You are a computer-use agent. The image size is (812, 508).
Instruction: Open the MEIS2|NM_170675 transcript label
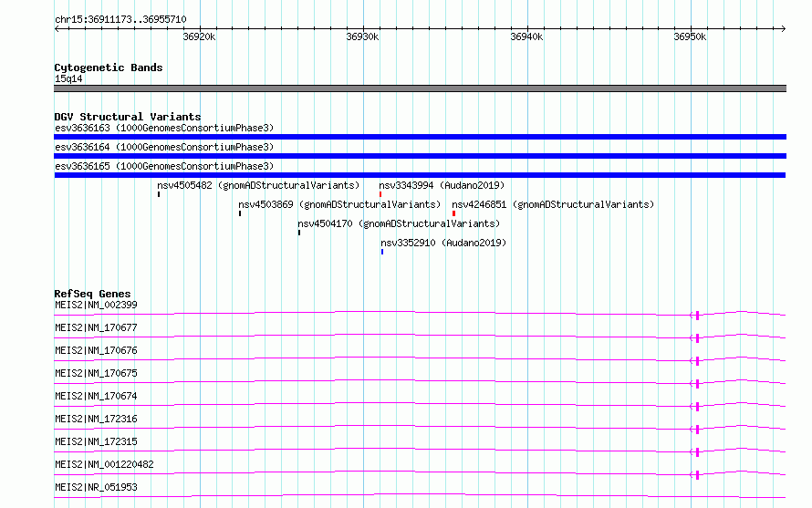(x=97, y=373)
